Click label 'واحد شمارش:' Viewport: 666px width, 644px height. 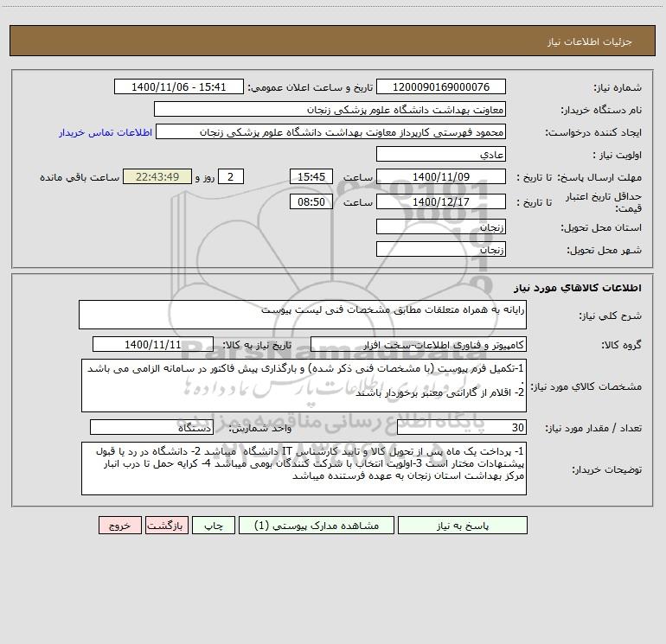260,429
